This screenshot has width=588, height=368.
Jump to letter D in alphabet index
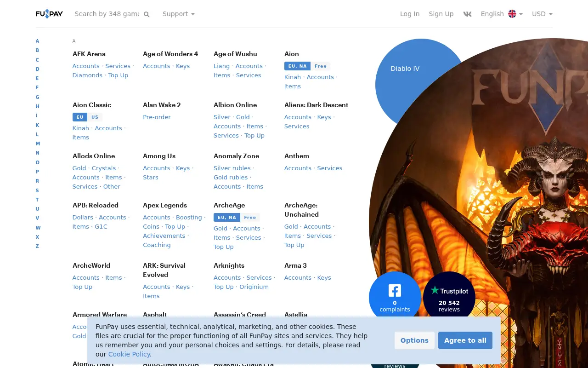coord(37,69)
